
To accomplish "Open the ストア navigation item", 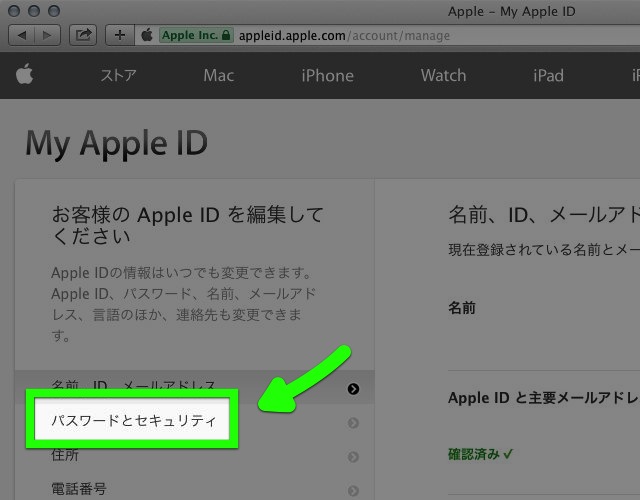I will pyautogui.click(x=118, y=76).
